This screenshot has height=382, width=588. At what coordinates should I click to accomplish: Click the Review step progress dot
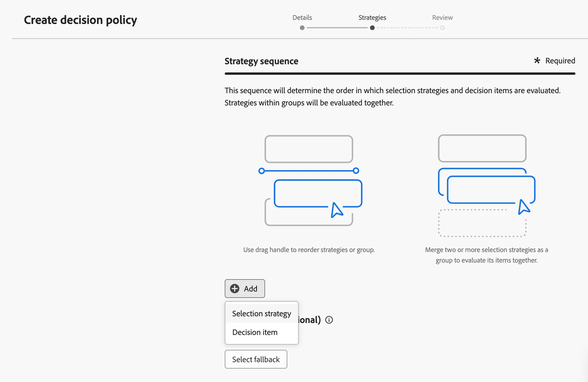442,28
